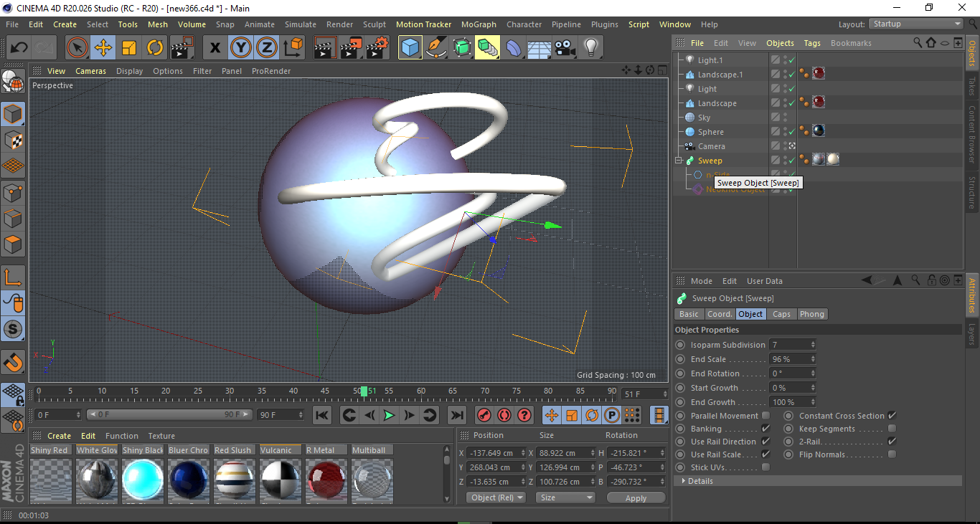Click the Coordinate System icon
This screenshot has width=980, height=524.
point(293,48)
